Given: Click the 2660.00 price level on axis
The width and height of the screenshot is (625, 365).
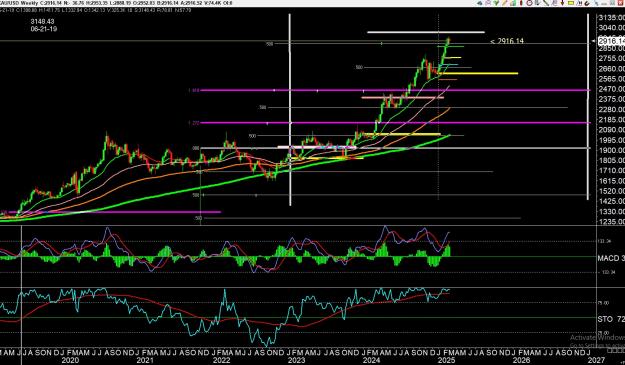Looking at the screenshot, I should pyautogui.click(x=611, y=69).
